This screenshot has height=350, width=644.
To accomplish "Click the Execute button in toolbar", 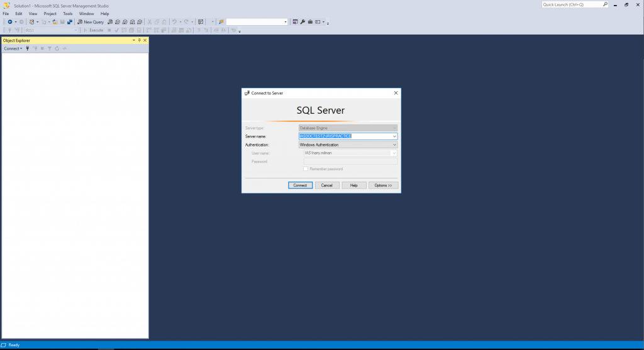I will [x=93, y=30].
